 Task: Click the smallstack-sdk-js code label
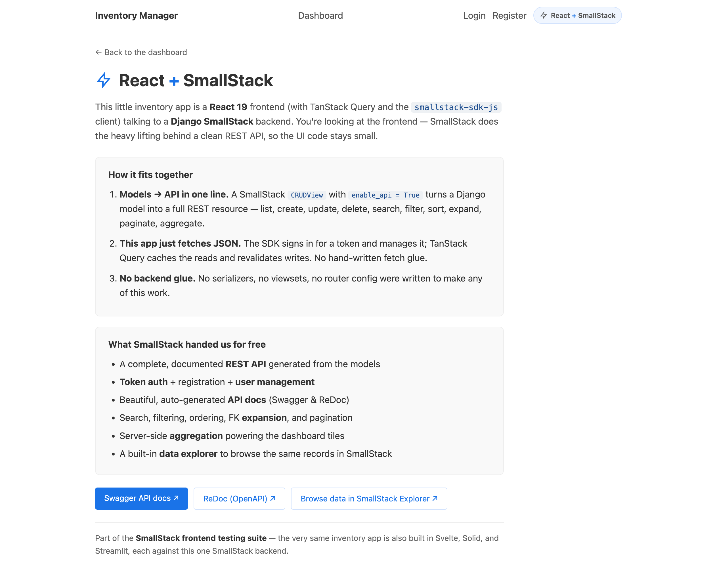456,107
